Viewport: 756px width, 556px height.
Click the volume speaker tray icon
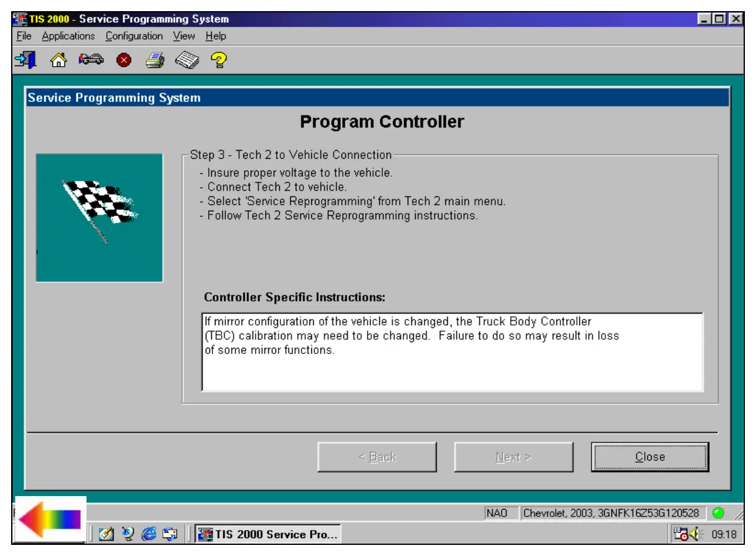pyautogui.click(x=697, y=534)
